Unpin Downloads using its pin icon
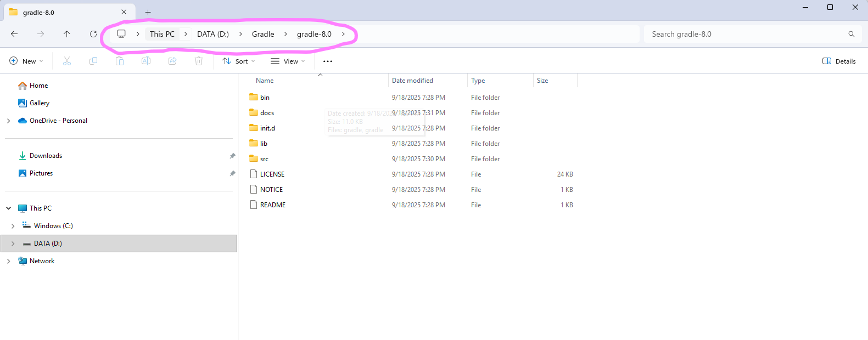The image size is (868, 340). [232, 156]
